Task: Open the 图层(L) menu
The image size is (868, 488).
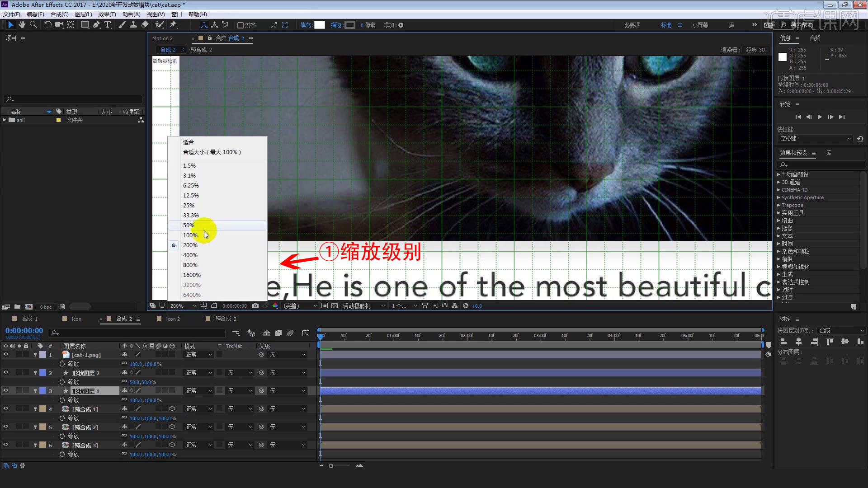Action: pyautogui.click(x=84, y=14)
